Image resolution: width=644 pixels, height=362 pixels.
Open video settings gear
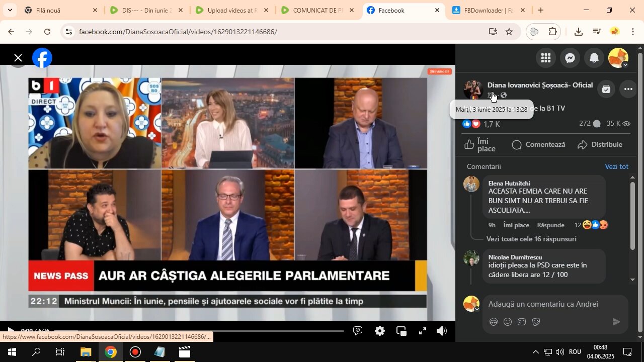(x=380, y=331)
